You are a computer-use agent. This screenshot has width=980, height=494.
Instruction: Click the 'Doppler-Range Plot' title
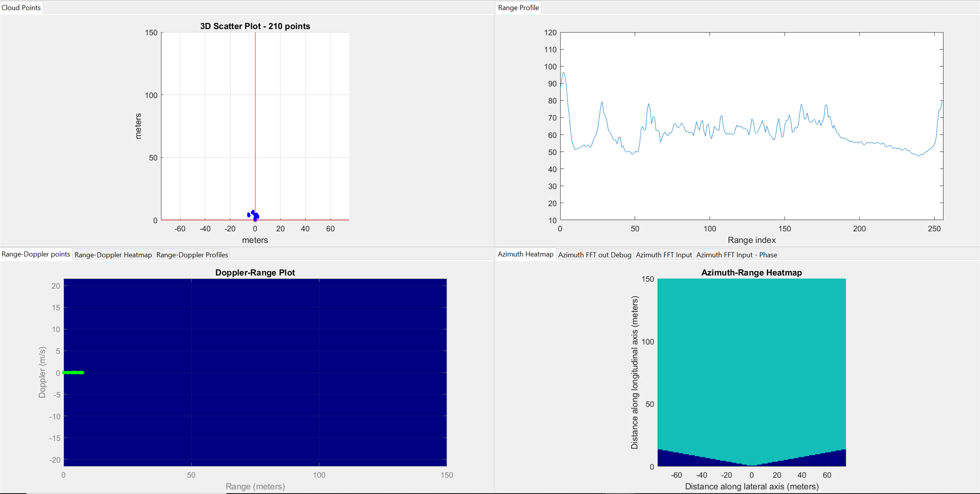(255, 273)
